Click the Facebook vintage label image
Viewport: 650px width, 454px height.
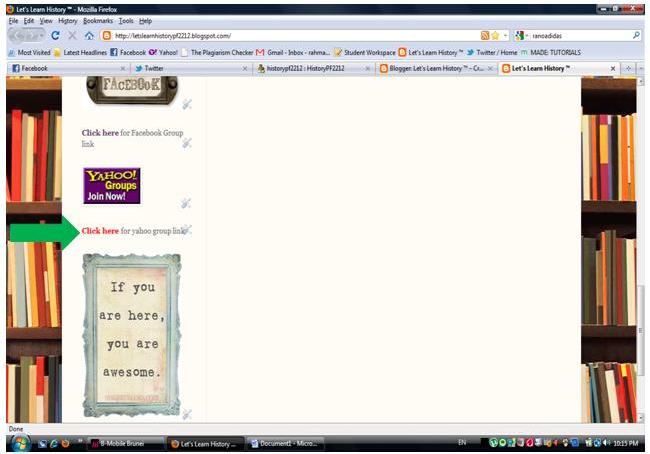132,89
